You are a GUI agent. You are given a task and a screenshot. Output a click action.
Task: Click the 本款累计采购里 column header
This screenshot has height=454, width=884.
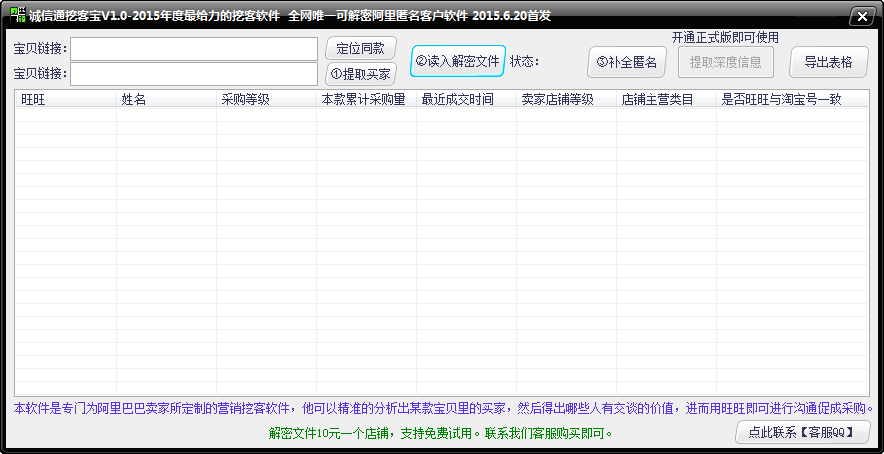366,99
